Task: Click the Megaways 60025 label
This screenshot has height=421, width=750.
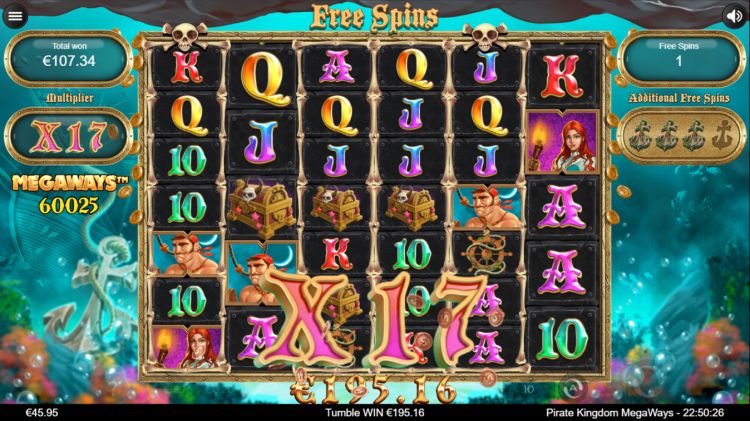Action: click(x=69, y=194)
